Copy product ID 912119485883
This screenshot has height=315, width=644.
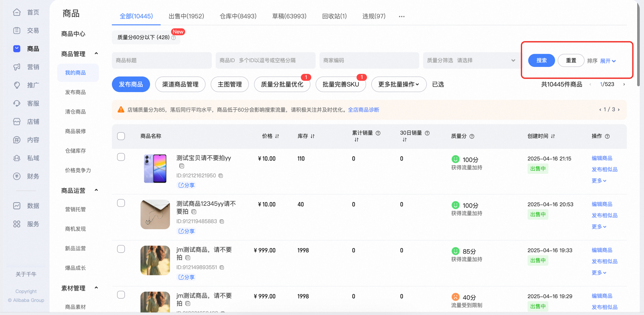pos(222,221)
